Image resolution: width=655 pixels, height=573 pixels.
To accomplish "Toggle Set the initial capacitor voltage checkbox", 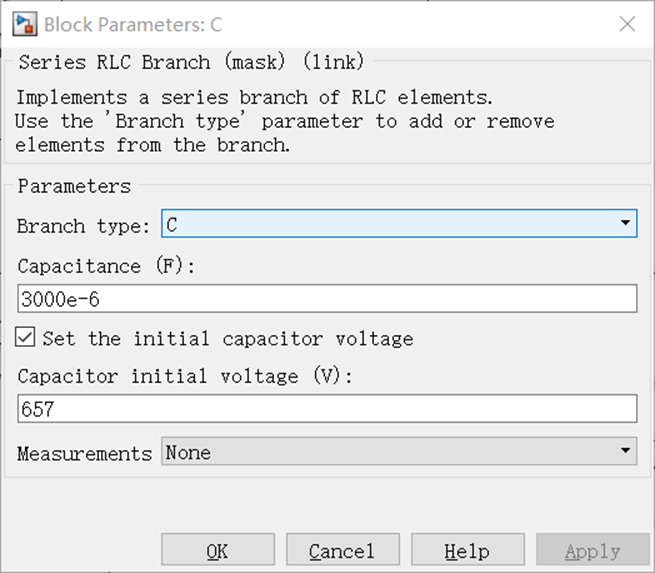I will pos(27,338).
